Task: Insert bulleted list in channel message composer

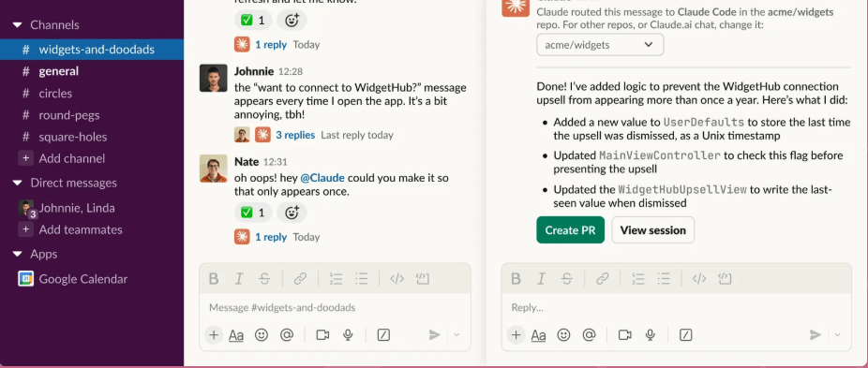Action: pos(362,279)
